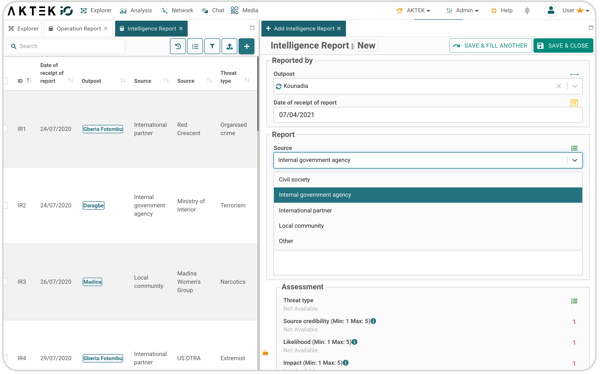This screenshot has height=374, width=600.
Task: Choose Other source option
Action: pyautogui.click(x=428, y=241)
